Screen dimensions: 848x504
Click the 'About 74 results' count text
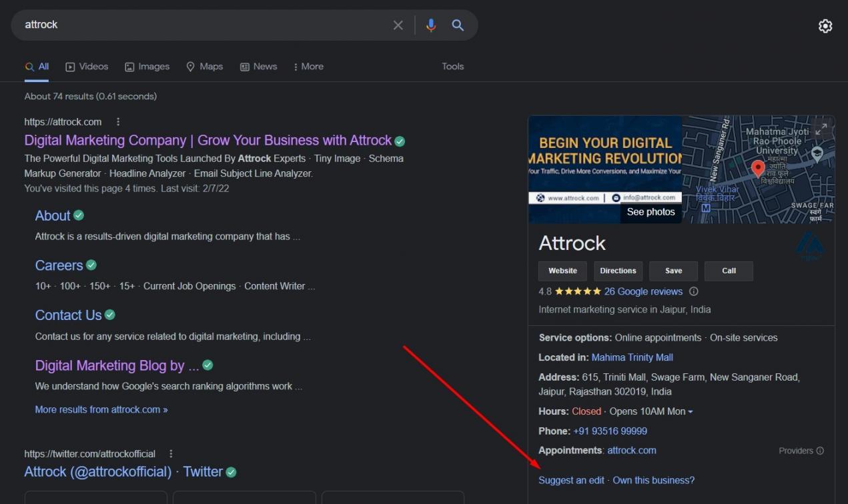[91, 96]
